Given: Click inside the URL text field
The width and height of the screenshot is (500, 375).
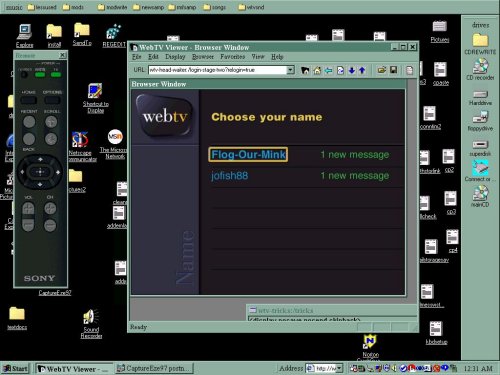Looking at the screenshot, I should coord(218,70).
